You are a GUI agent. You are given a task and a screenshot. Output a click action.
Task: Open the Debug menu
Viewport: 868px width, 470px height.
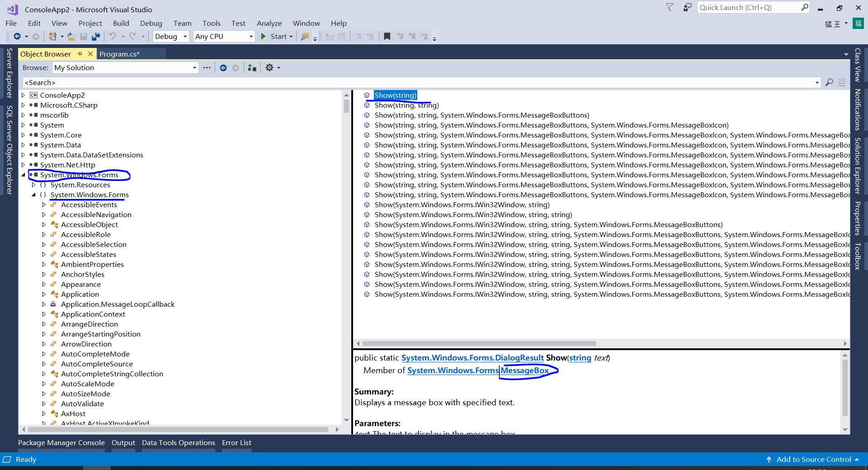point(151,24)
